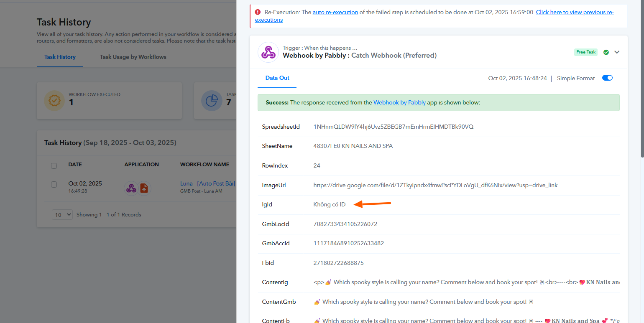The height and width of the screenshot is (323, 644).
Task: Click the orange upload application icon in row
Action: [144, 188]
